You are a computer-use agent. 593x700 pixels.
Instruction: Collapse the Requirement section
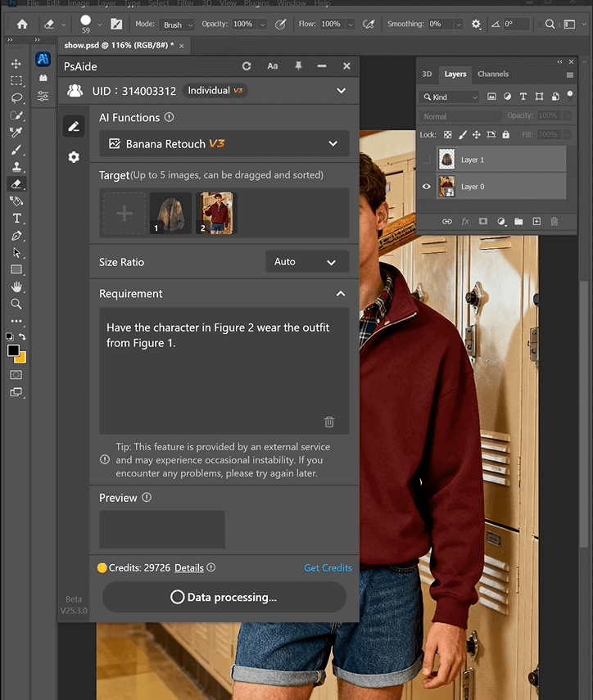click(341, 294)
